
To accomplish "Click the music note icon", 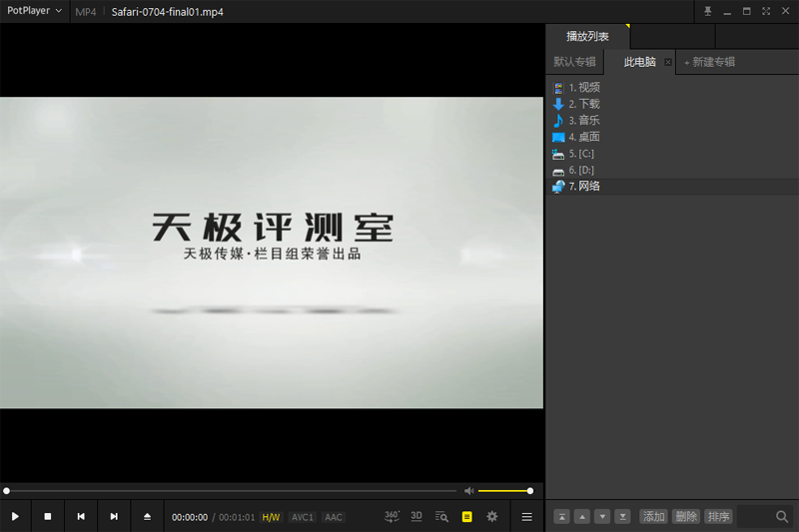I will 558,121.
